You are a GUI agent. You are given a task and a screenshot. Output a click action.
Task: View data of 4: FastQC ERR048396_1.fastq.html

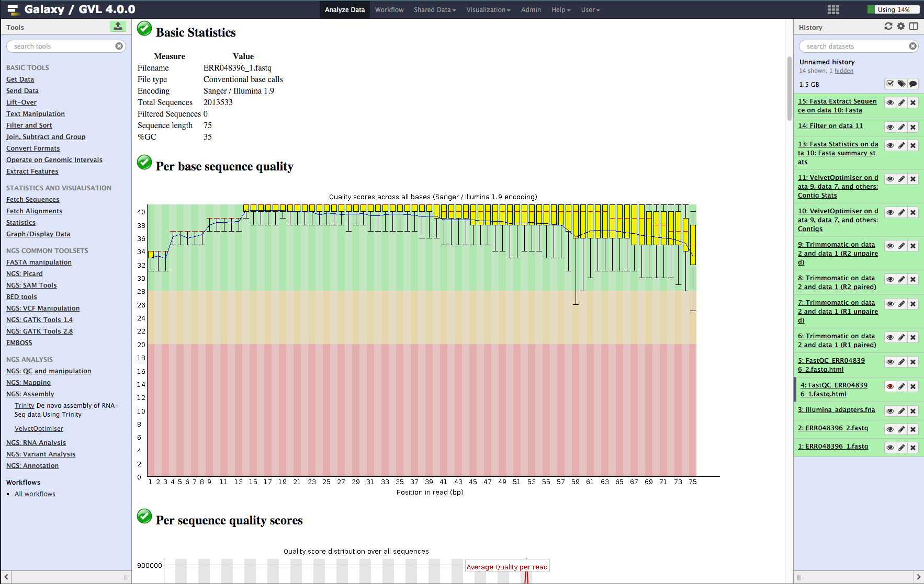(890, 386)
